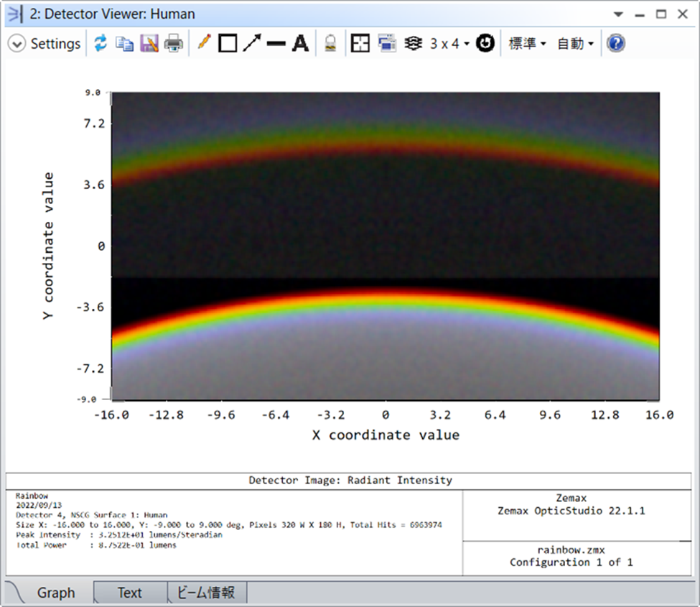Click the 'X coordinate value' axis label
This screenshot has height=607, width=700.
pyautogui.click(x=386, y=435)
